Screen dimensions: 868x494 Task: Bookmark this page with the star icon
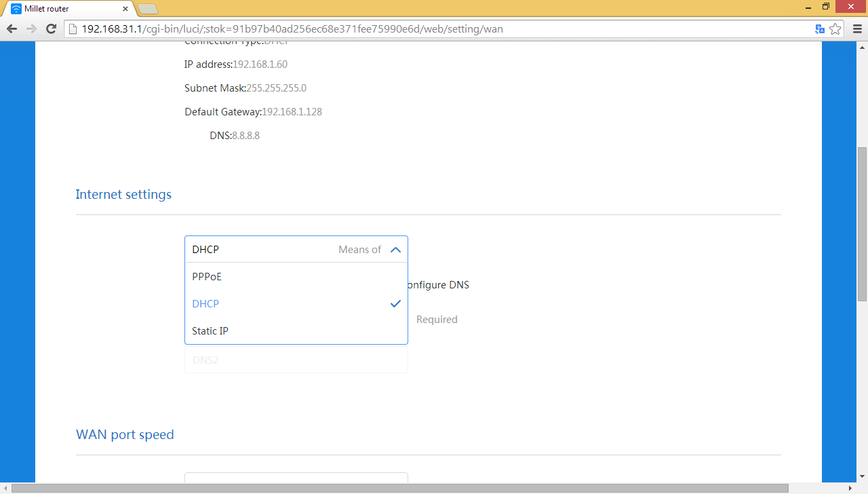pos(835,29)
